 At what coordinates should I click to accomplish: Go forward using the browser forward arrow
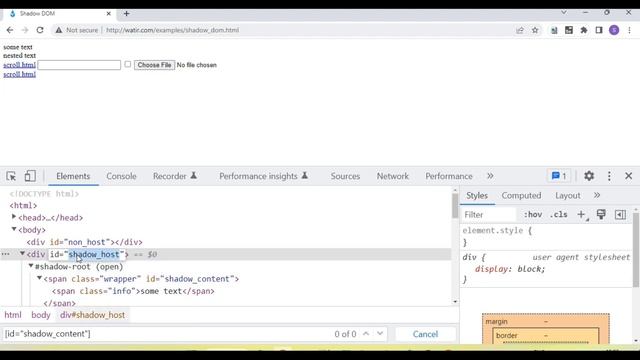click(x=25, y=30)
